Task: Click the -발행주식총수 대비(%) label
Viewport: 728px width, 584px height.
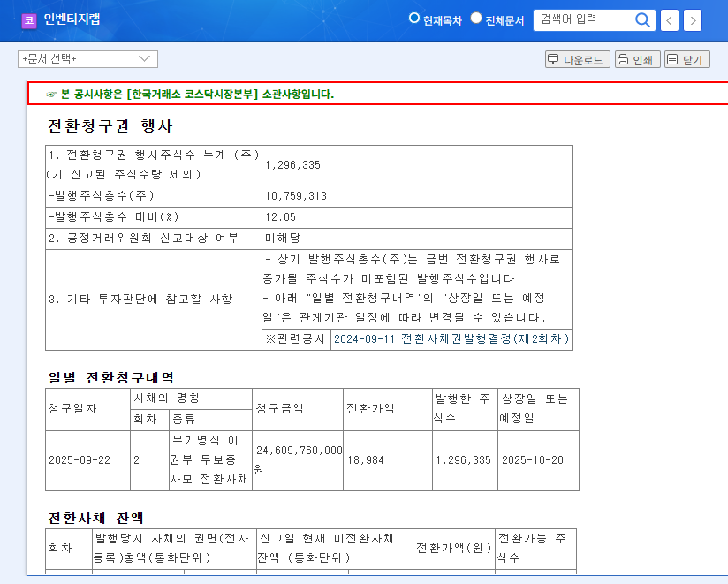Action: click(114, 216)
